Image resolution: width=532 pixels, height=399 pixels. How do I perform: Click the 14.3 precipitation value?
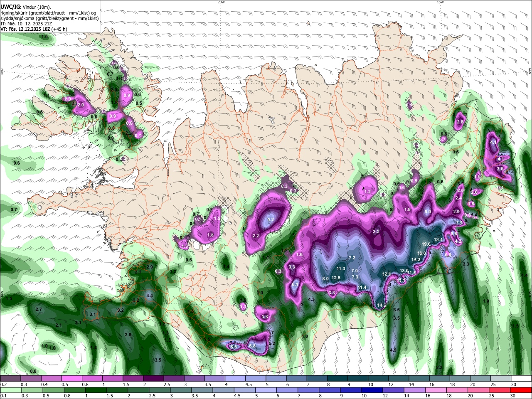[416, 259]
